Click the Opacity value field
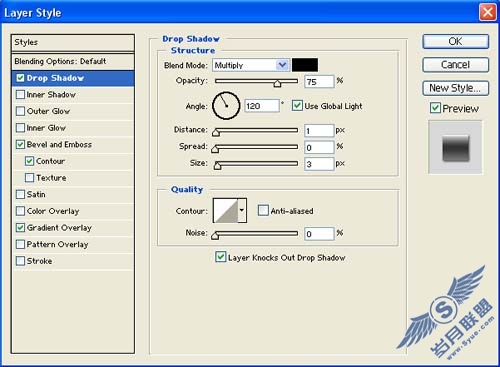This screenshot has height=367, width=500. tap(319, 82)
